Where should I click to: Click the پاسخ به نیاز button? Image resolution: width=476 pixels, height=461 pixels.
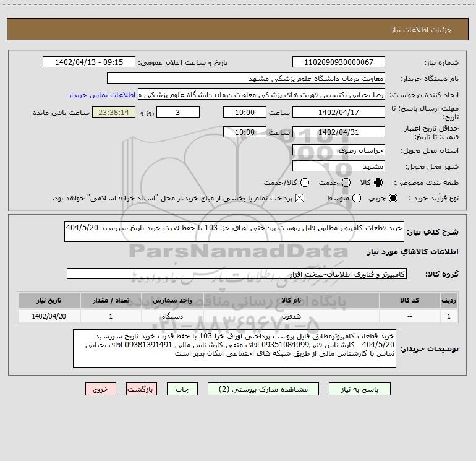[360, 389]
